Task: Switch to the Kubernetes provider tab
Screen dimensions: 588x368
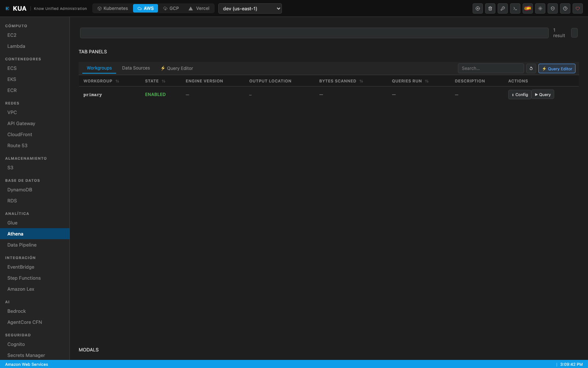Action: point(112,8)
